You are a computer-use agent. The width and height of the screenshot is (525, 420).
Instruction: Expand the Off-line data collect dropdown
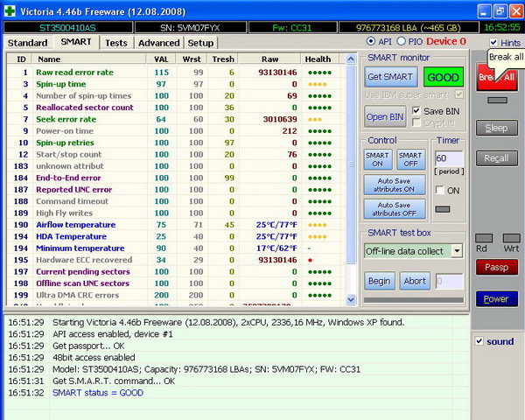click(457, 251)
